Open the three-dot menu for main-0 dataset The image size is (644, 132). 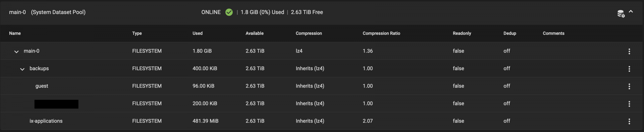click(629, 51)
